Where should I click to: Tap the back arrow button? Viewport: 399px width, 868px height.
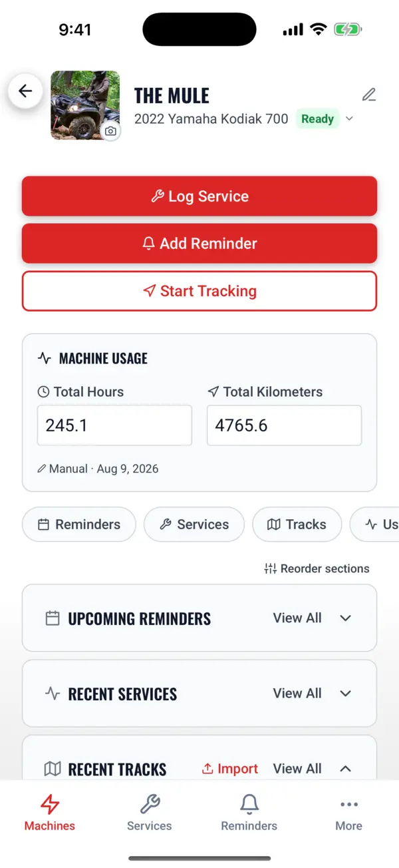pyautogui.click(x=25, y=91)
